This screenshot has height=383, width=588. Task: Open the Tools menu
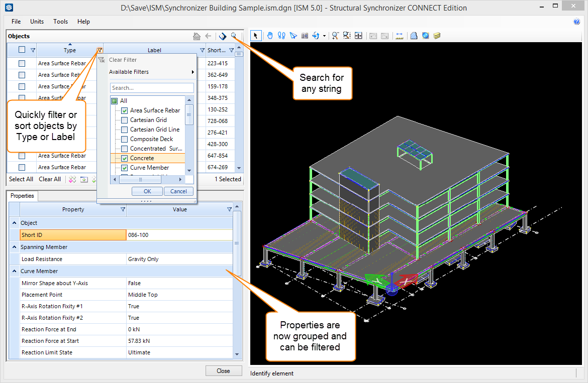point(60,22)
